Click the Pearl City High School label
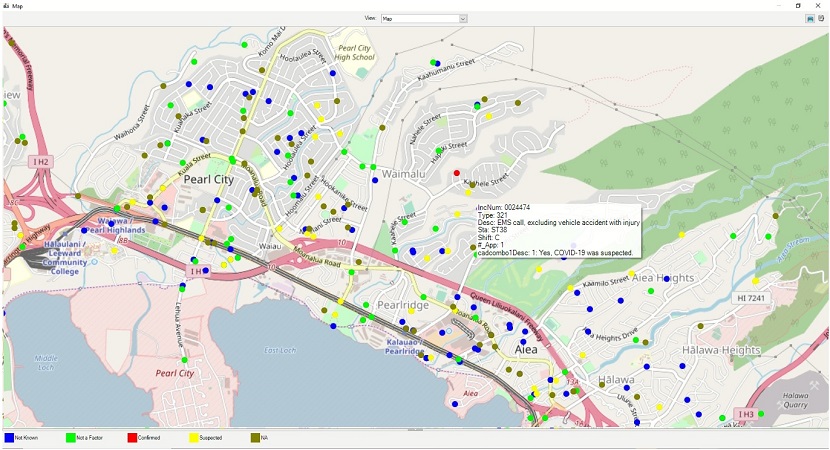The height and width of the screenshot is (450, 830). click(354, 52)
